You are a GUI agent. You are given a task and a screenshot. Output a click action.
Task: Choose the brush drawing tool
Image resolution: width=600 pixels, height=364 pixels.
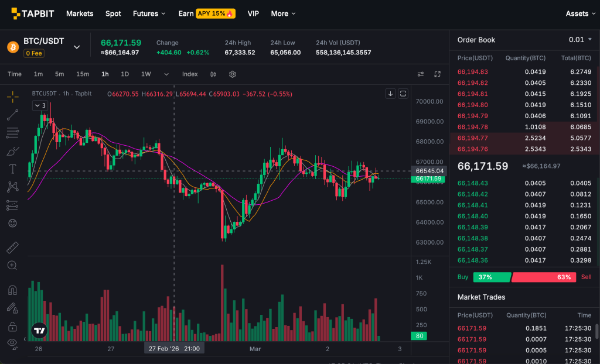tap(12, 152)
